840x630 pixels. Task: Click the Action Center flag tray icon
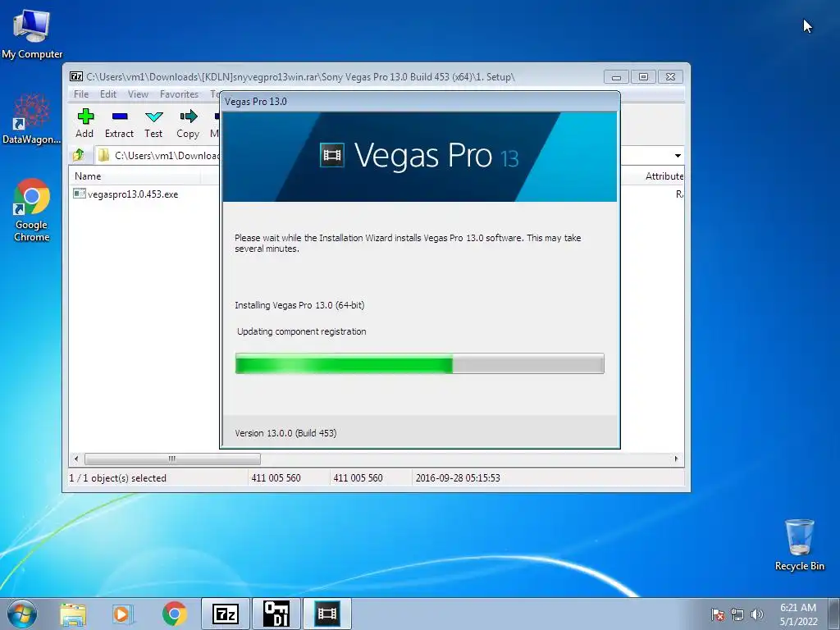coord(717,614)
